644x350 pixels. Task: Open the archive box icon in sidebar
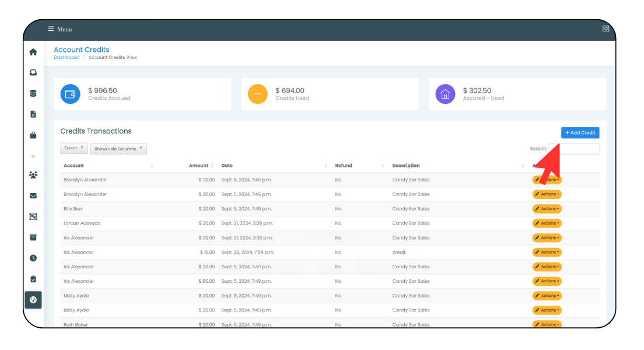point(33,237)
